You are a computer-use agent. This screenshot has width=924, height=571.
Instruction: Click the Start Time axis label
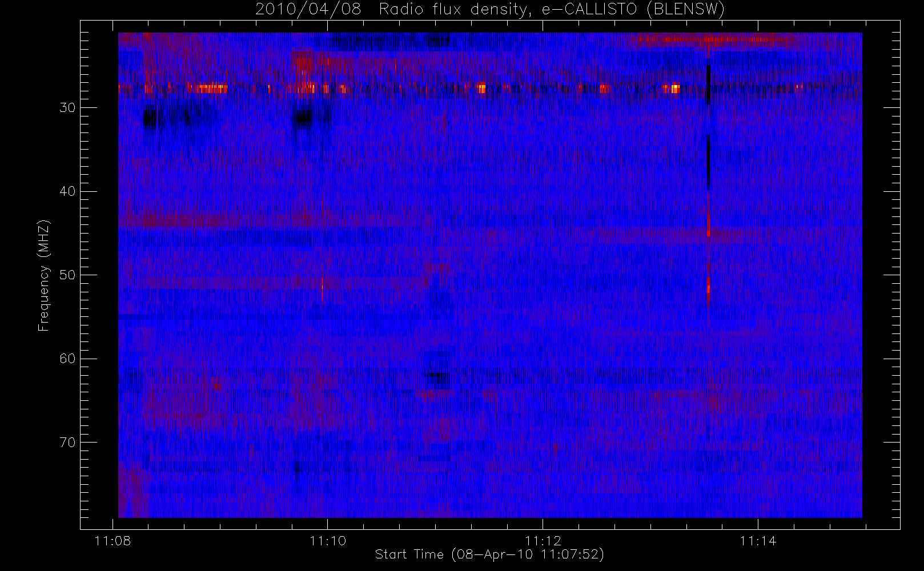pos(489,554)
